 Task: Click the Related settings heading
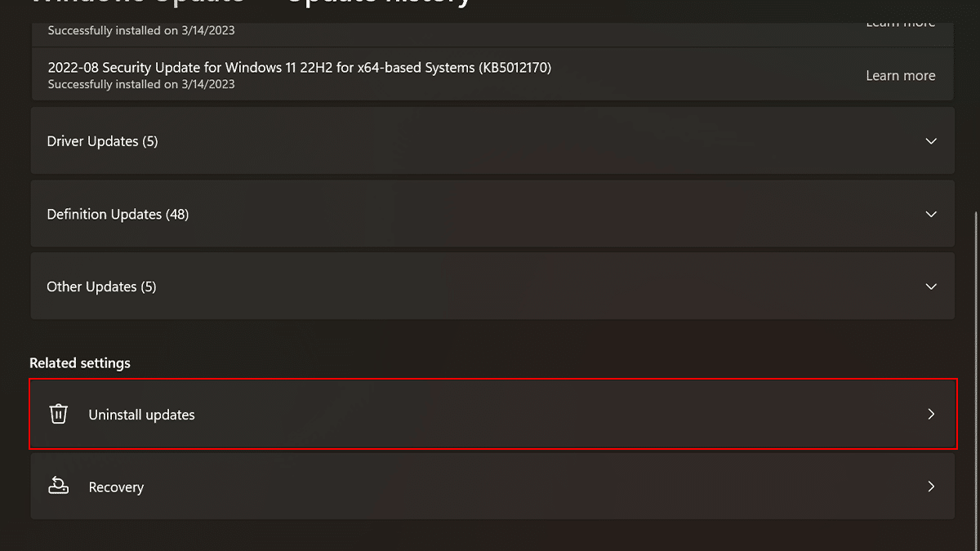coord(80,362)
